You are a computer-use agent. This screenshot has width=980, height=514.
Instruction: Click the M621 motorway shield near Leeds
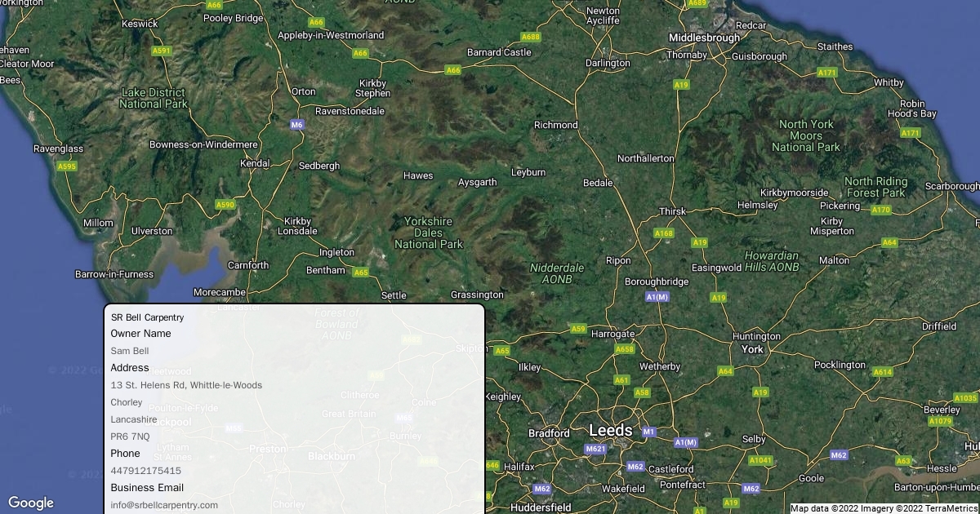pos(595,449)
